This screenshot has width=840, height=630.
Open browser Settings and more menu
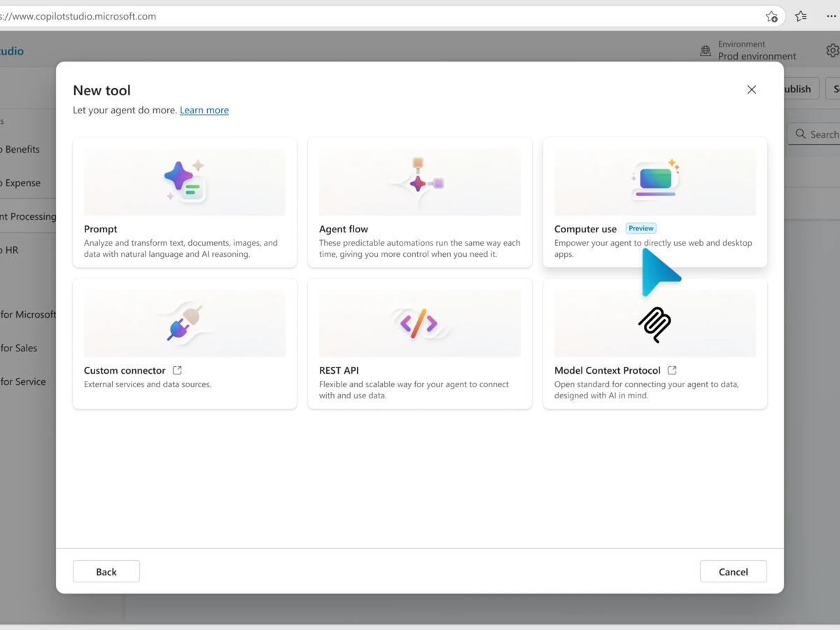click(831, 16)
